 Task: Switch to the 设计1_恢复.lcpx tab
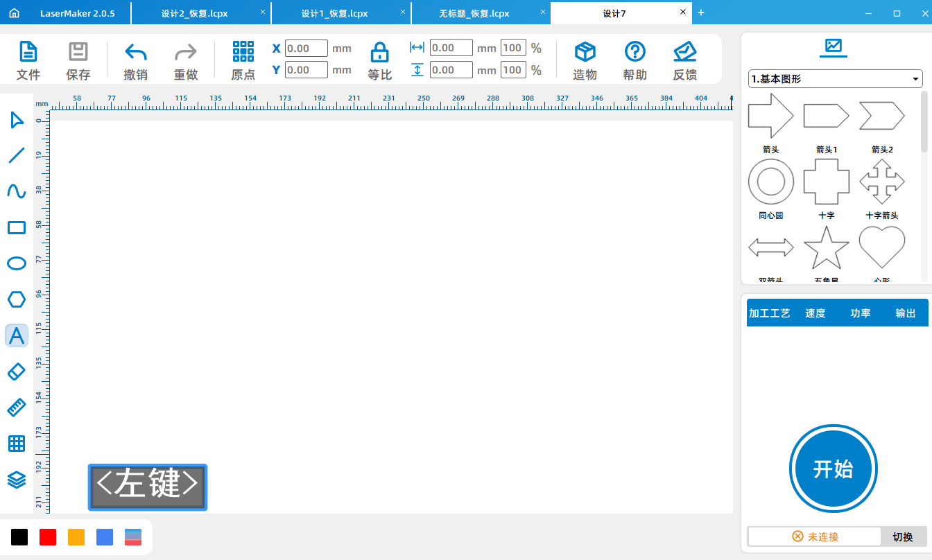pos(334,13)
